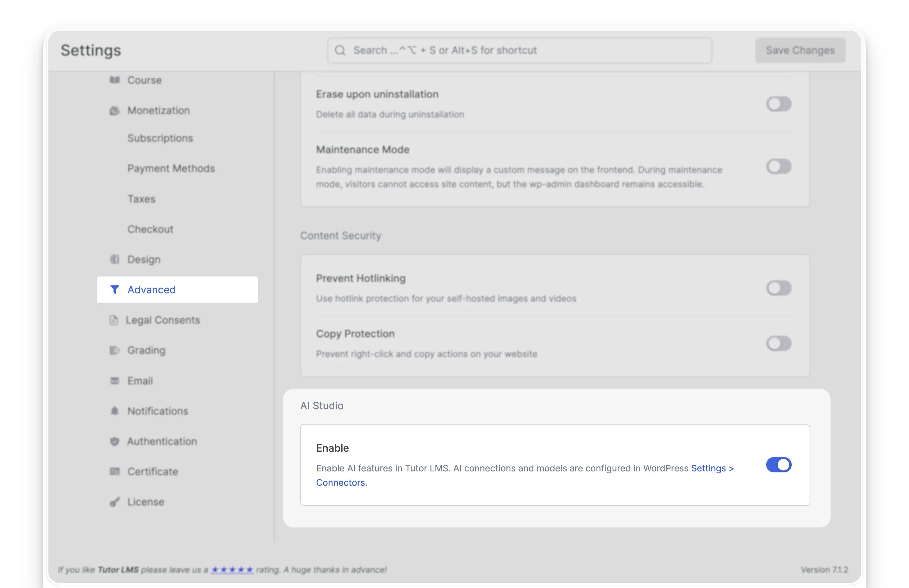Click the Advanced filter icon

click(114, 290)
